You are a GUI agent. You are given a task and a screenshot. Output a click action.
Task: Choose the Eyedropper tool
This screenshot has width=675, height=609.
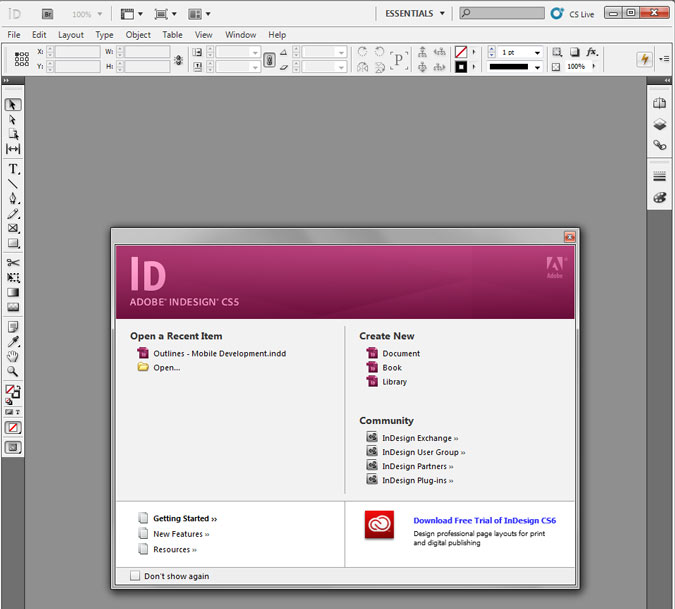coord(13,341)
